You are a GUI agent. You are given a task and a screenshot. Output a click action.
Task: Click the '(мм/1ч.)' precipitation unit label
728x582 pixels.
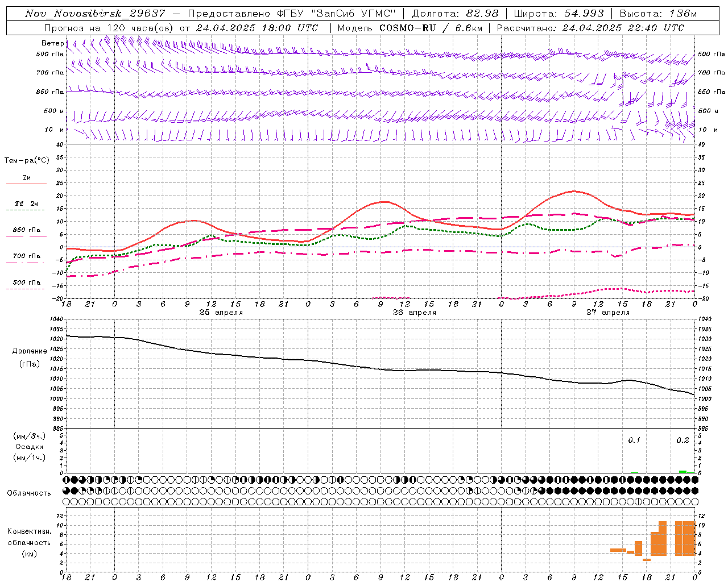30,458
